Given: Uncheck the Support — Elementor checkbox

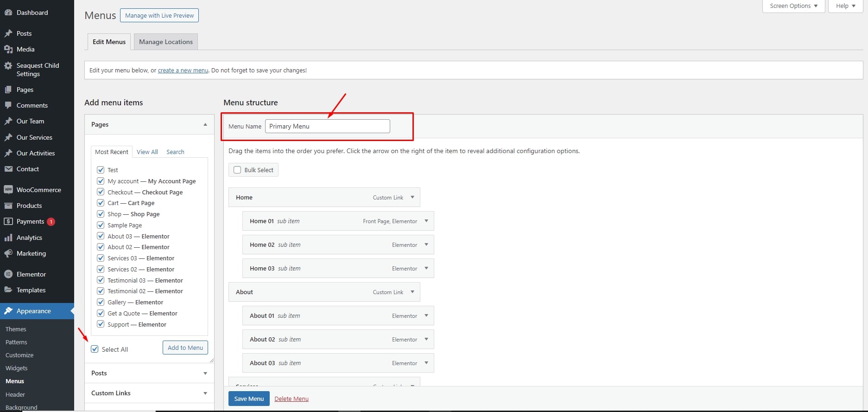Looking at the screenshot, I should (101, 324).
